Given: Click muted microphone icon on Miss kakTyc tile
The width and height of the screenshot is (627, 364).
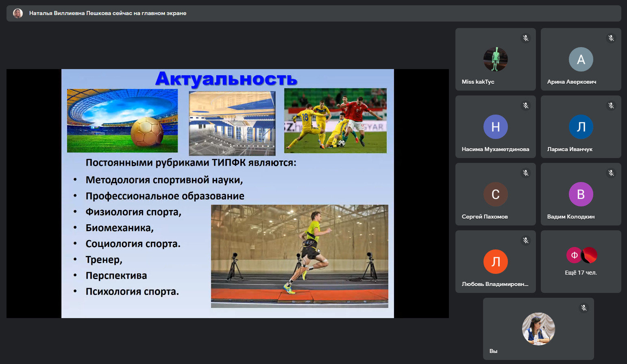Looking at the screenshot, I should click(526, 38).
